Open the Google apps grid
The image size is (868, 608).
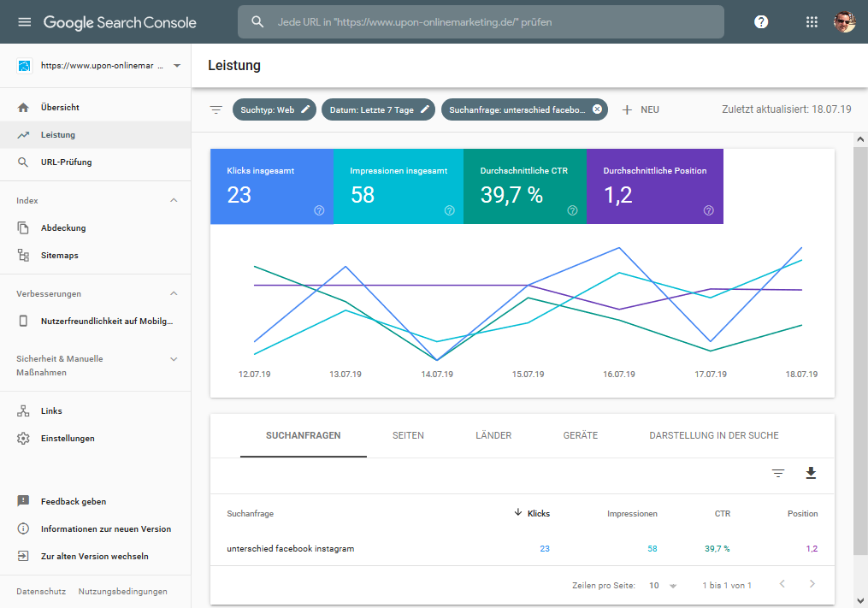click(x=812, y=22)
